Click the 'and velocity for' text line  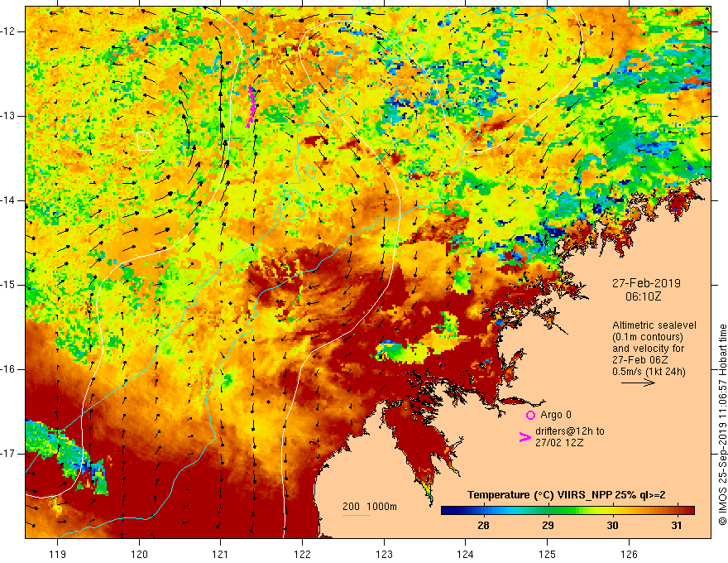[648, 349]
